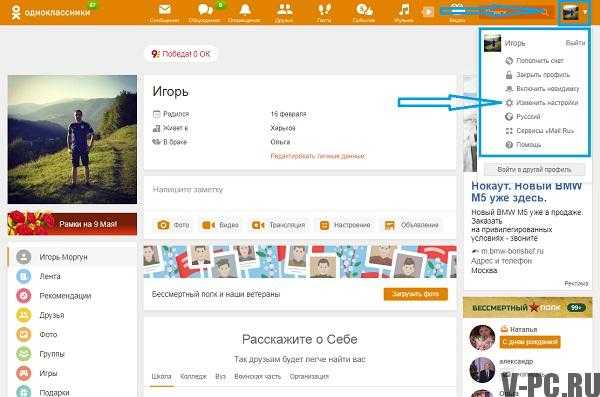Click Победа! 0 OK badge
600x397 pixels.
click(181, 54)
